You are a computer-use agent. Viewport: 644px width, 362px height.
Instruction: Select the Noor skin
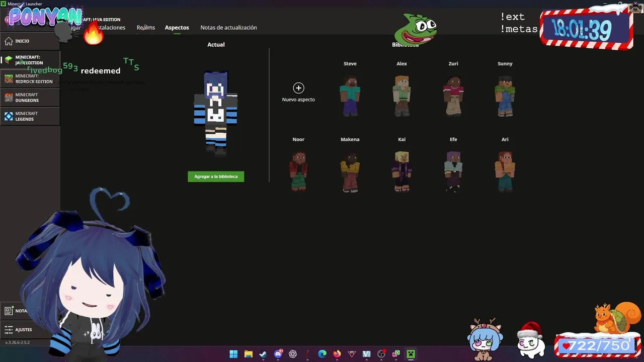[298, 171]
